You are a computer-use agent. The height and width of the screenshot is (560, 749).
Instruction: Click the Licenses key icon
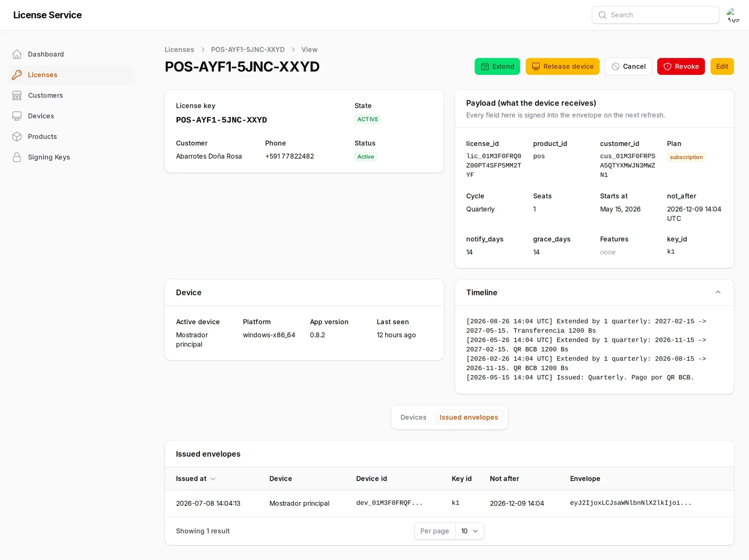17,75
